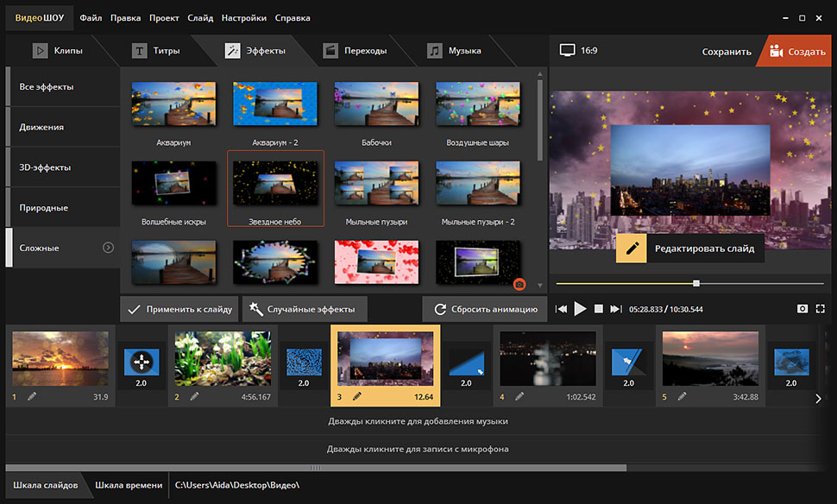
Task: Click Применить к слайду button
Action: coord(179,309)
